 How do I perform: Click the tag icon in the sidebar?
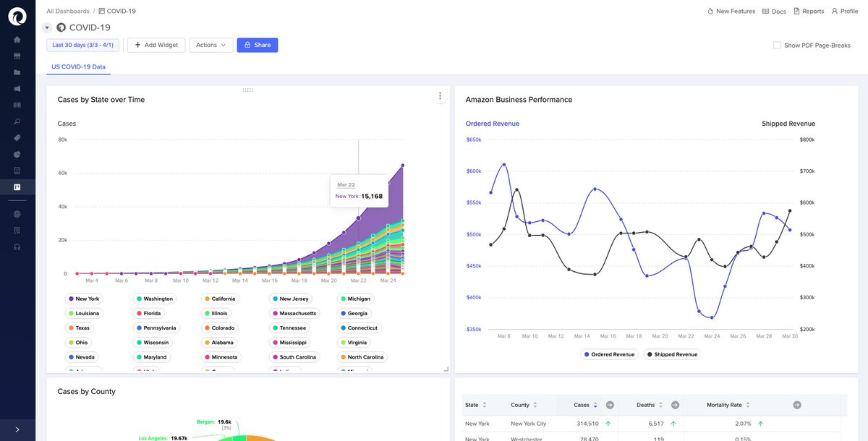tap(16, 137)
